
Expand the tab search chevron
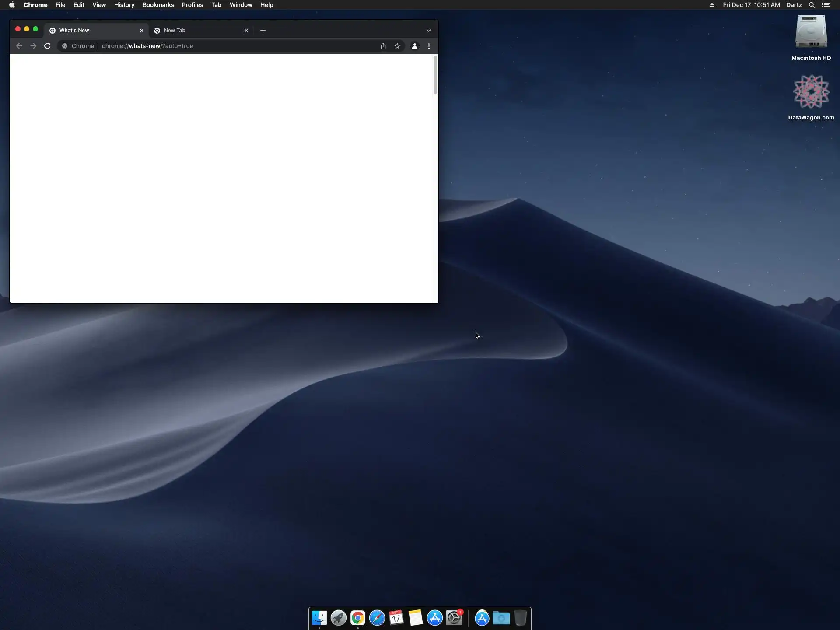coord(429,31)
